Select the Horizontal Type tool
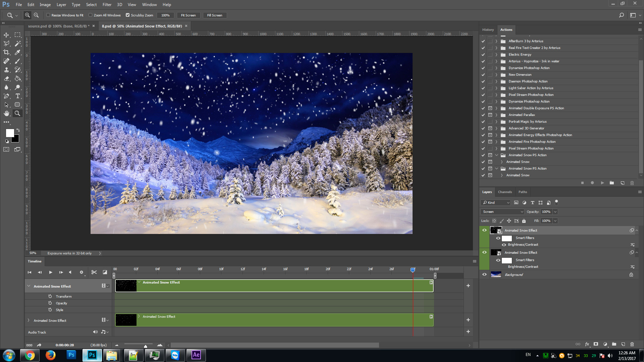This screenshot has height=362, width=644. (17, 96)
